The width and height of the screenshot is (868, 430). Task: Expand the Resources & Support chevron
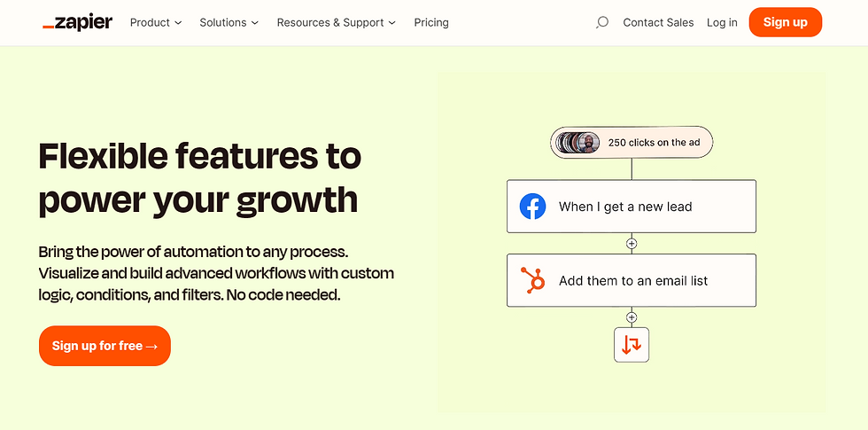(x=391, y=23)
